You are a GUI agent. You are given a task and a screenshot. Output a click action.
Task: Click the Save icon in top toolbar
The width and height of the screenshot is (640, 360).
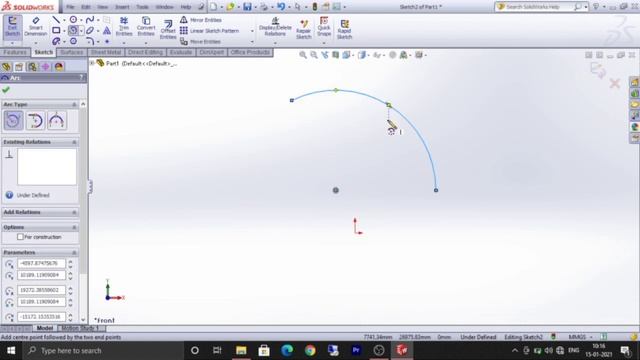pos(247,7)
